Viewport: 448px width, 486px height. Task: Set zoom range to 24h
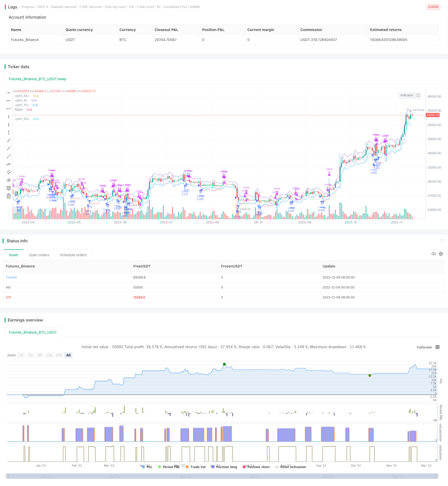point(59,355)
